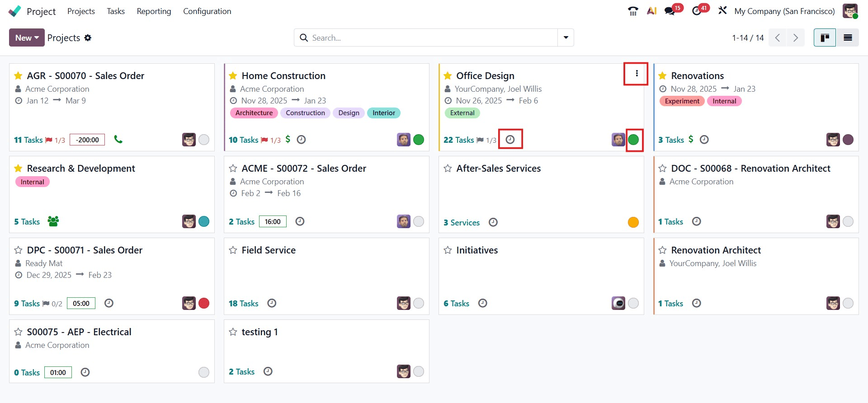Viewport: 868px width, 403px height.
Task: Mark testing 1 as favorite
Action: pyautogui.click(x=233, y=332)
